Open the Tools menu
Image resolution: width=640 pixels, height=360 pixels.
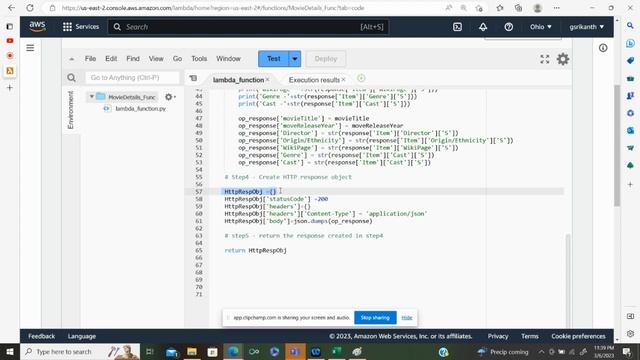pos(199,59)
